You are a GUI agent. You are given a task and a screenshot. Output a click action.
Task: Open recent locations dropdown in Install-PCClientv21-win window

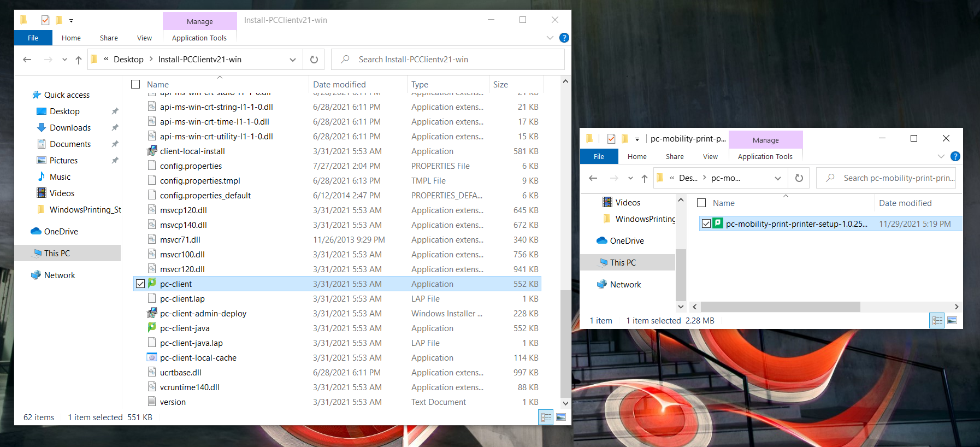64,60
